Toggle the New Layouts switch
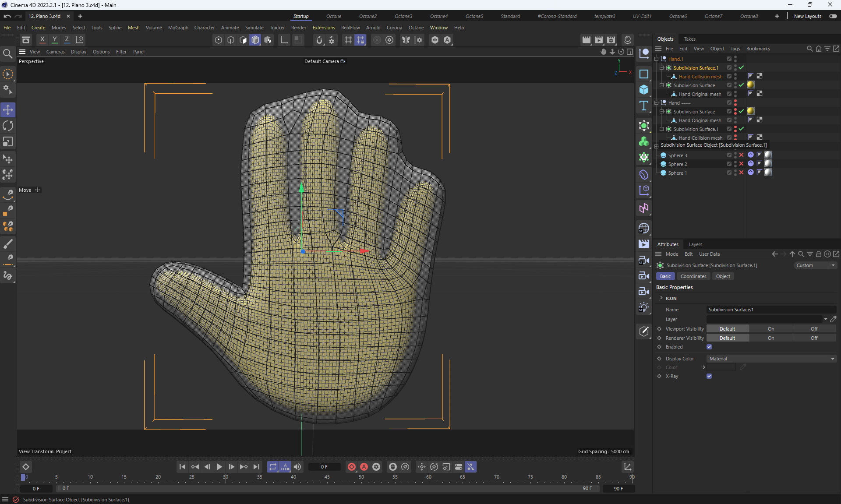The height and width of the screenshot is (504, 841). (x=833, y=16)
